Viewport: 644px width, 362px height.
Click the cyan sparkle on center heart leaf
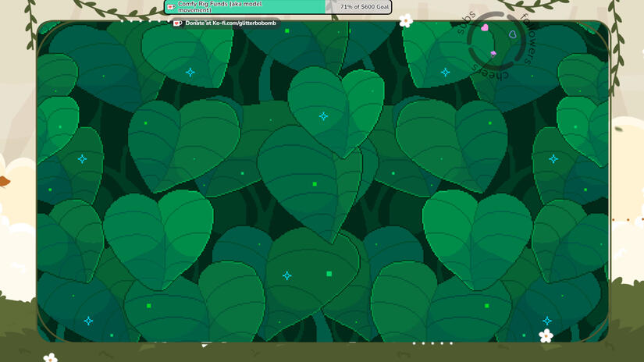(x=323, y=116)
